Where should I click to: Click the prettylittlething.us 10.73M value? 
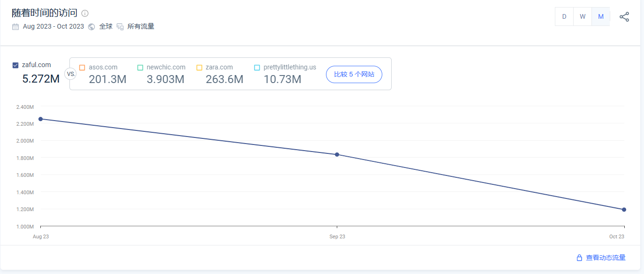282,79
